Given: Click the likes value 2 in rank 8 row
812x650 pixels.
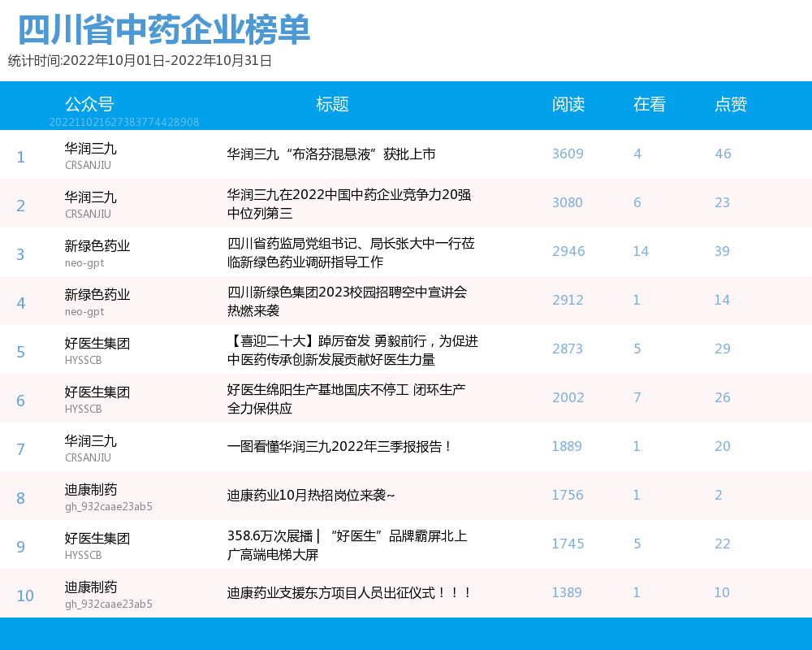Looking at the screenshot, I should pos(719,495).
